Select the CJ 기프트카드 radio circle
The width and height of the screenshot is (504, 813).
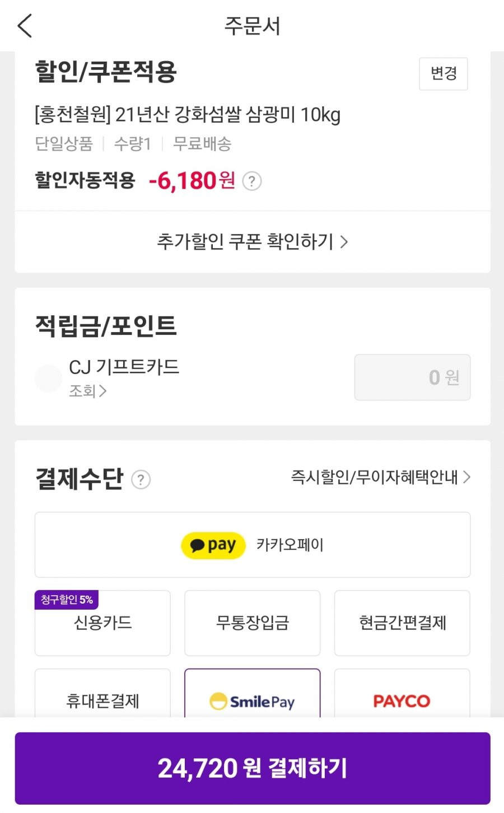48,379
